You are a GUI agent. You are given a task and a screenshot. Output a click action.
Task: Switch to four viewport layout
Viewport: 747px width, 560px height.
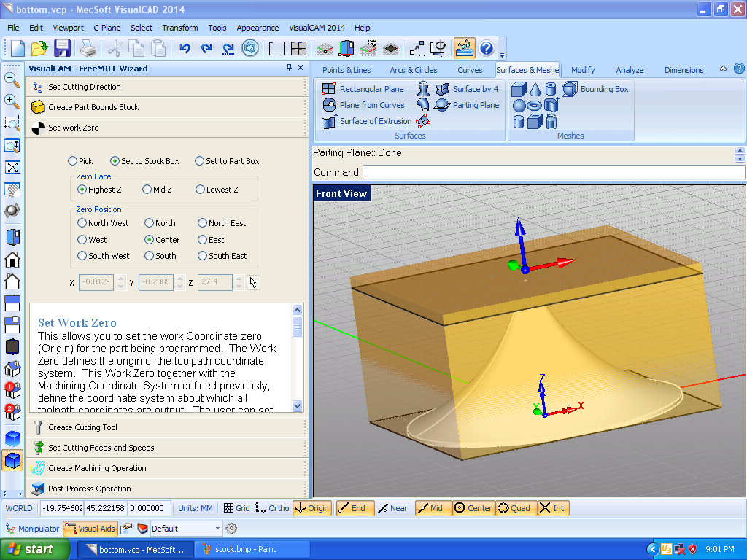[x=298, y=49]
